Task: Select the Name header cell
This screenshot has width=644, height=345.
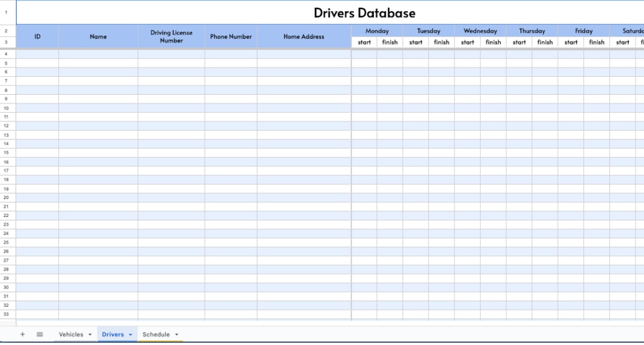Action: click(98, 36)
